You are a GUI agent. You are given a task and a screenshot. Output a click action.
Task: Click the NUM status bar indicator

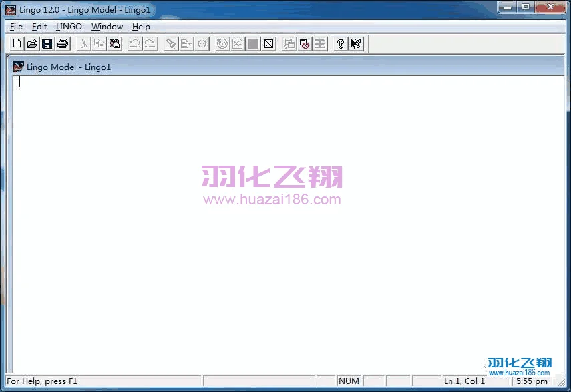click(349, 381)
